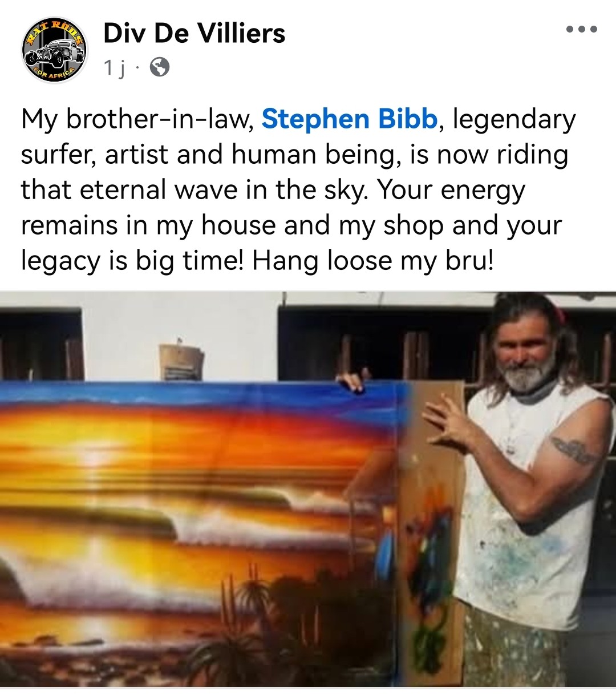This screenshot has width=616, height=699.
Task: Click the "Hang loose my bru!" closing line
Action: (373, 261)
